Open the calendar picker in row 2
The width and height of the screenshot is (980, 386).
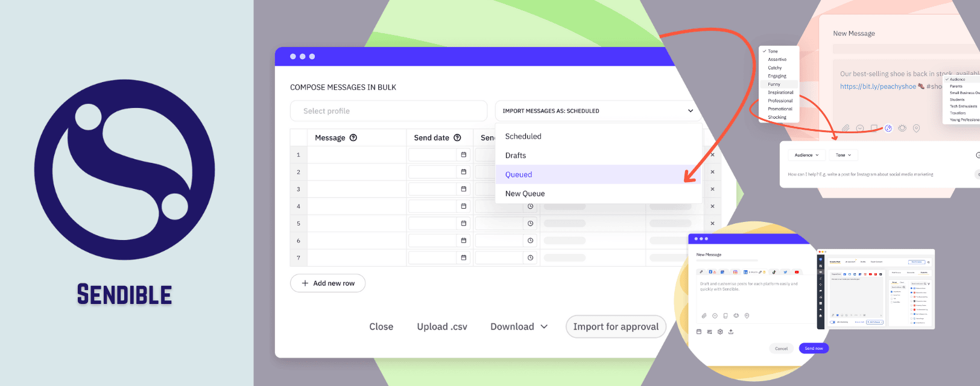point(464,172)
